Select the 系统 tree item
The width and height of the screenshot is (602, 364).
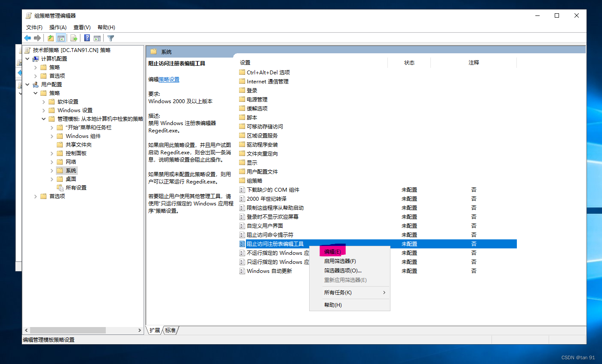coord(71,170)
